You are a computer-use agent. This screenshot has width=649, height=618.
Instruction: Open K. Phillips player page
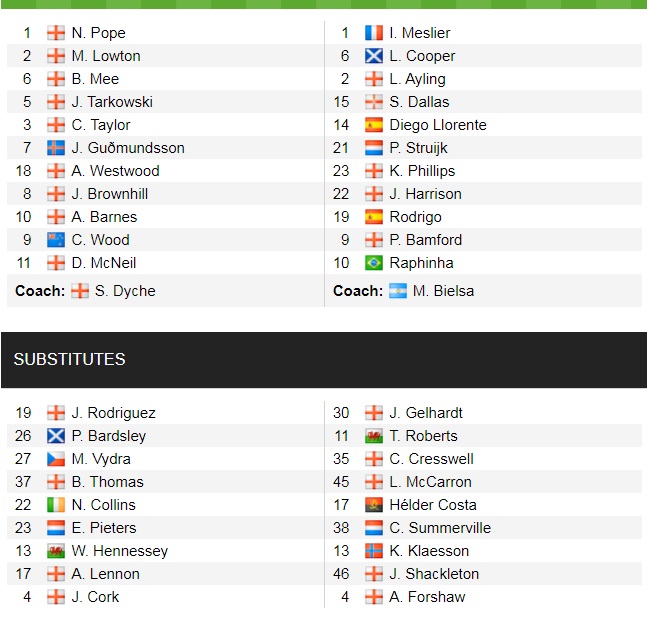click(422, 171)
